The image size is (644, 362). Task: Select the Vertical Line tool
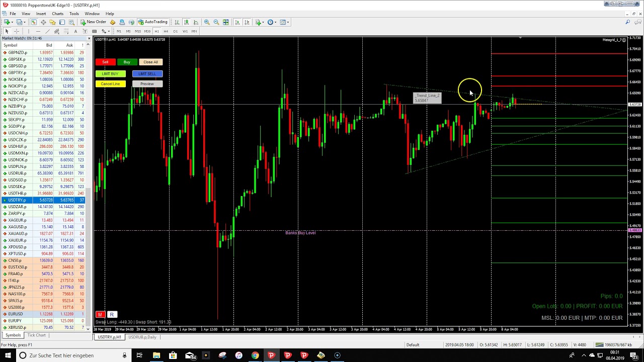[29, 31]
